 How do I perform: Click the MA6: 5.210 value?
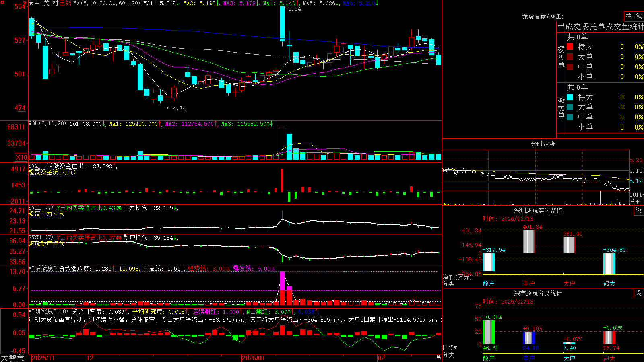360,3
